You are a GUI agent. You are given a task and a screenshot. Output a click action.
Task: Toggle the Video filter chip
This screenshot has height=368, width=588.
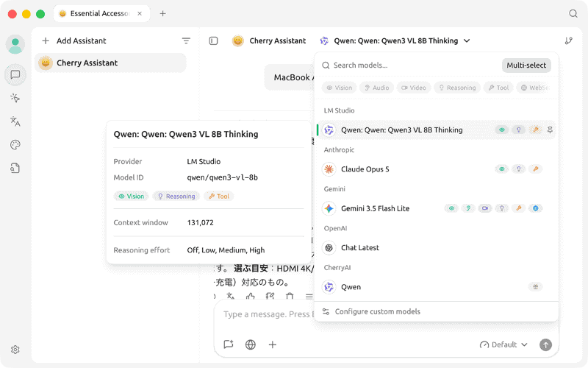[x=414, y=88]
